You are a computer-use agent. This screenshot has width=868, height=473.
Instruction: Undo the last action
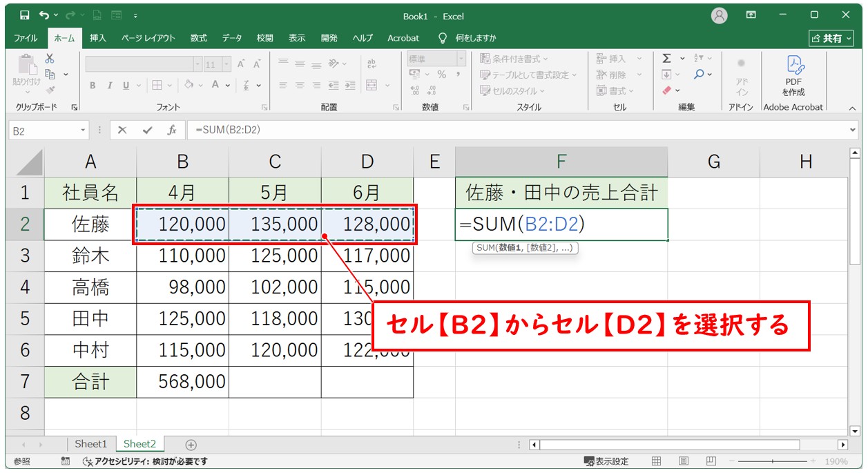(x=44, y=15)
